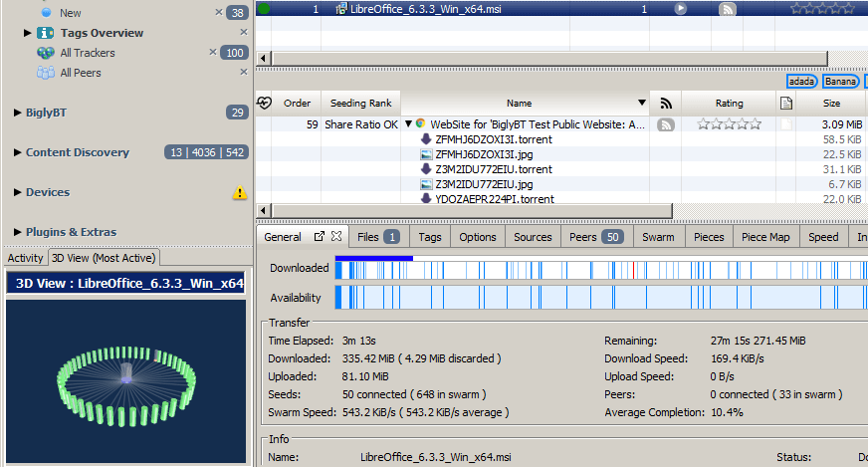This screenshot has width=868, height=467.
Task: Set star rating on the WebSite row
Action: [729, 124]
